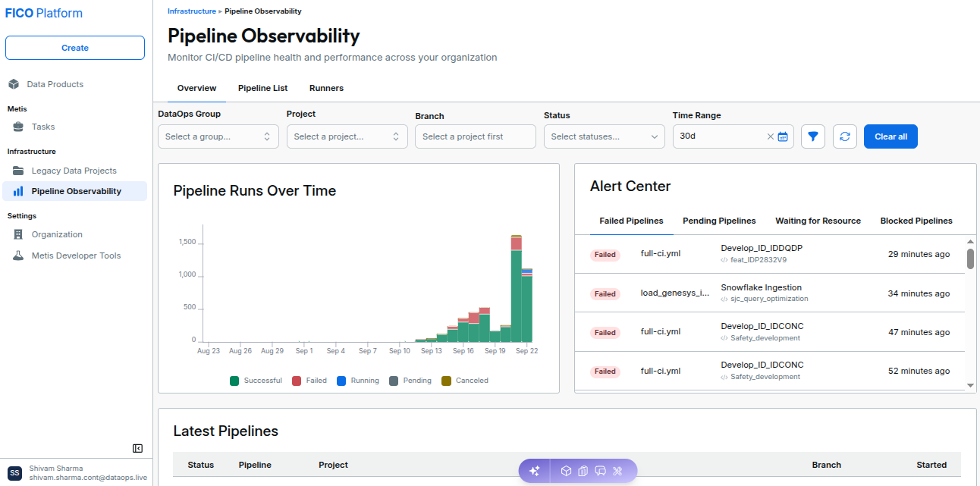Click the Branch column header in table
Image resolution: width=980 pixels, height=486 pixels.
coord(826,465)
